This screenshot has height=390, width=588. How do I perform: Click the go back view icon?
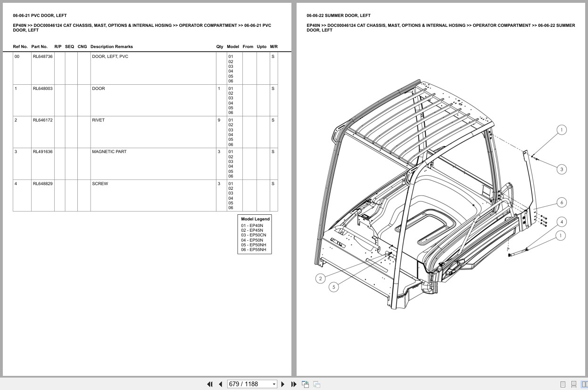click(x=305, y=384)
